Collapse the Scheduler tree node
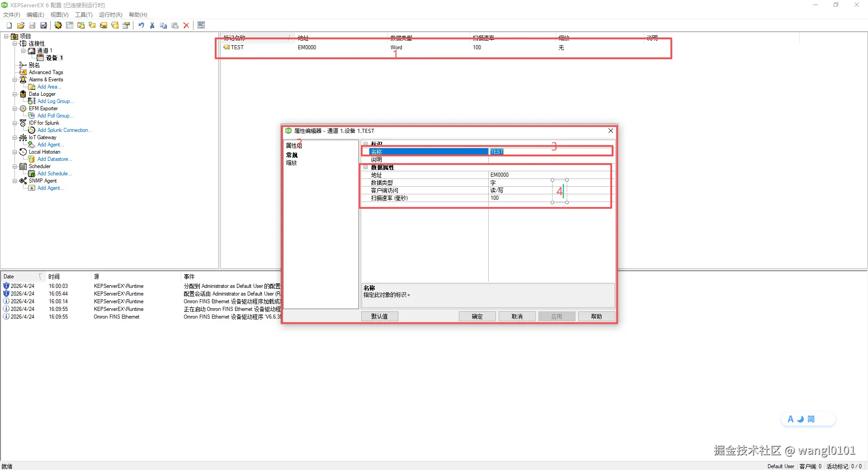The image size is (868, 470). click(15, 166)
